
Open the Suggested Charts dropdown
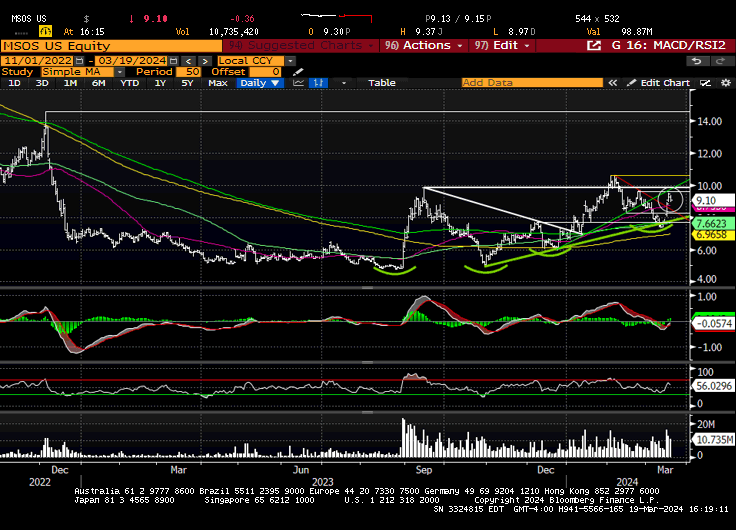pyautogui.click(x=300, y=46)
